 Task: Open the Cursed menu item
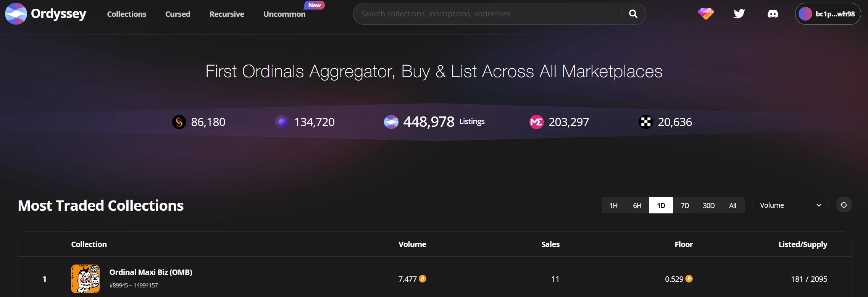pyautogui.click(x=177, y=14)
